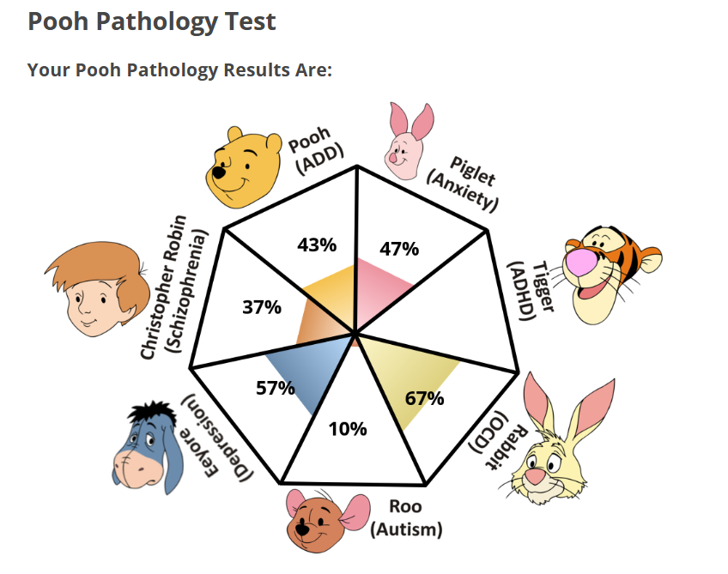Click the 10% value in Roo section

point(349,428)
